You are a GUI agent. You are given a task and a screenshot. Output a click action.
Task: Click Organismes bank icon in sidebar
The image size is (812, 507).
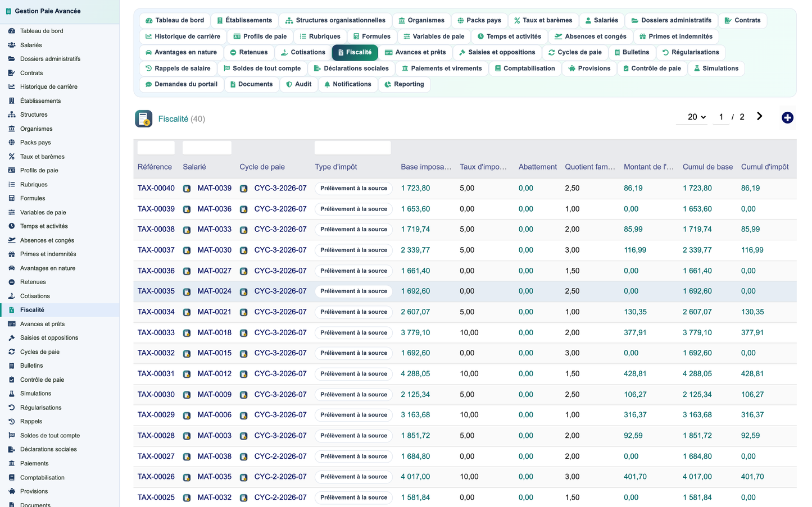coord(12,129)
